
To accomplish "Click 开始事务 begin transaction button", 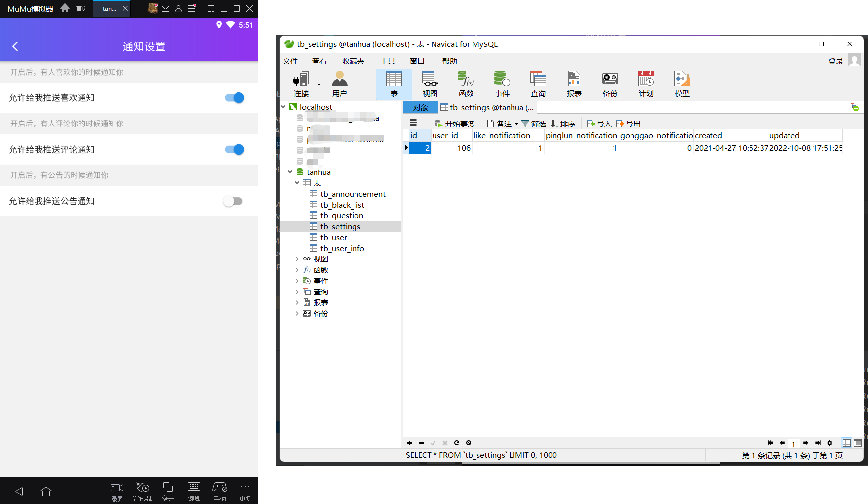I will point(455,124).
